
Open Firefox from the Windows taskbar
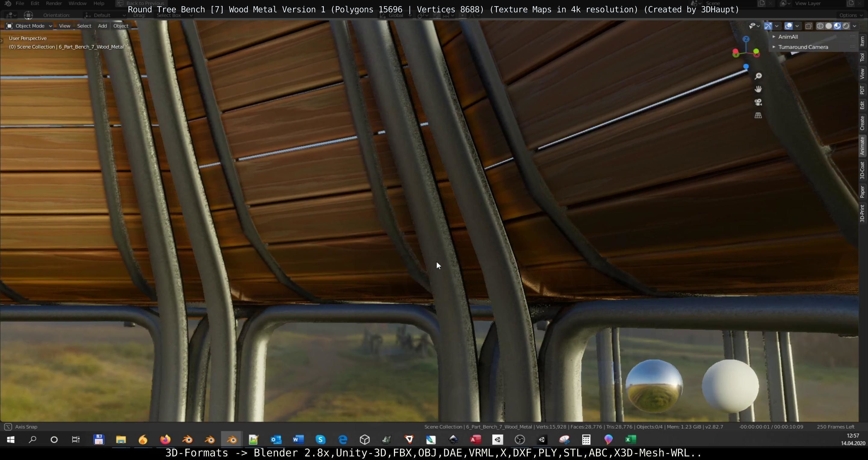[165, 440]
